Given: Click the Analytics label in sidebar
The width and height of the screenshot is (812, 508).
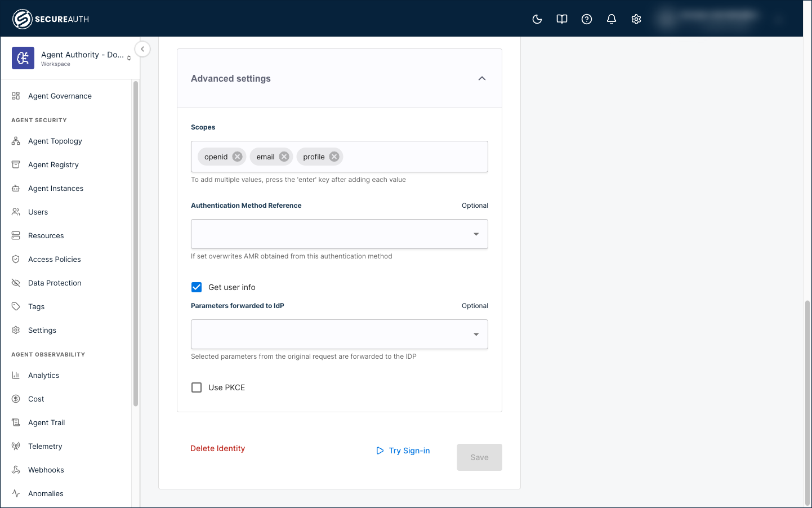Looking at the screenshot, I should [44, 375].
